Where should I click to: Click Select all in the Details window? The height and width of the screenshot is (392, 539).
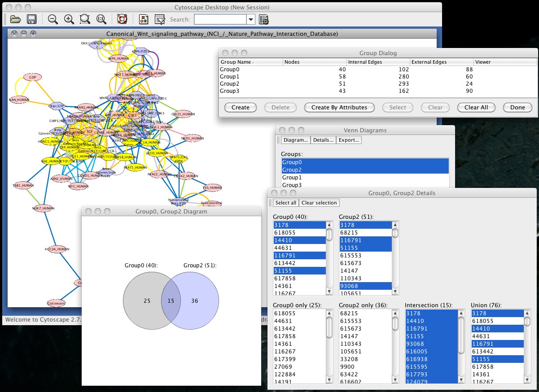coord(285,203)
